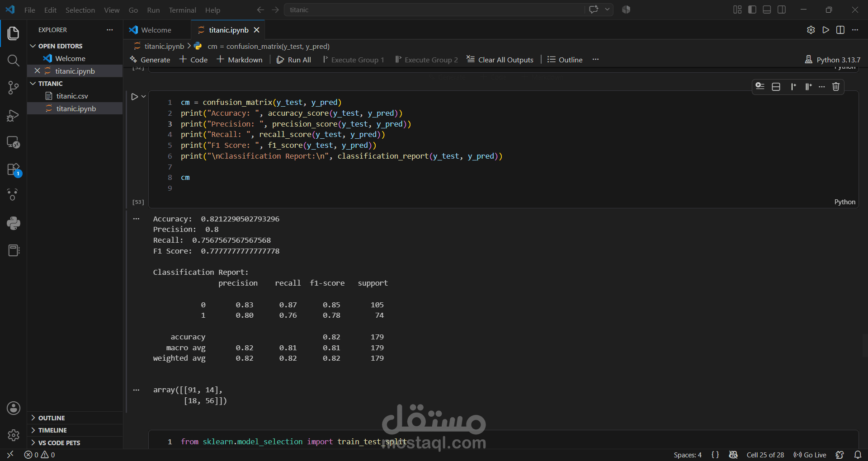Delete the current notebook cell
This screenshot has width=868, height=461.
tap(835, 87)
